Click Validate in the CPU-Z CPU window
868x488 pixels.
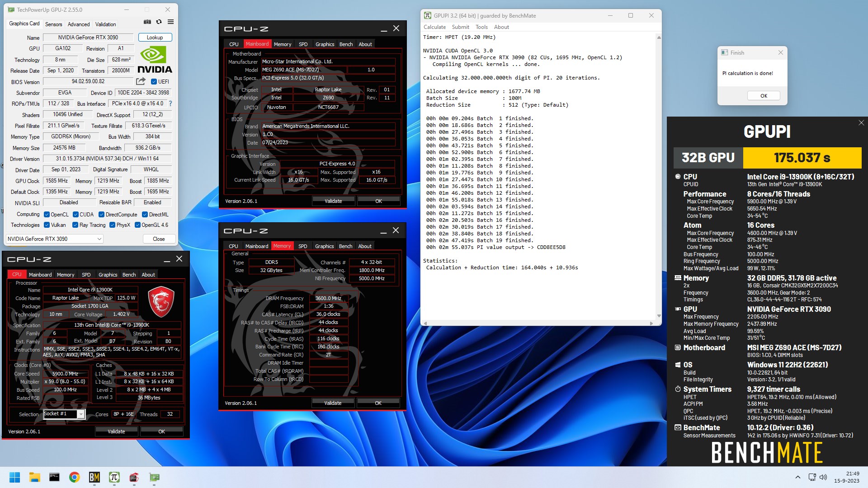pos(116,432)
